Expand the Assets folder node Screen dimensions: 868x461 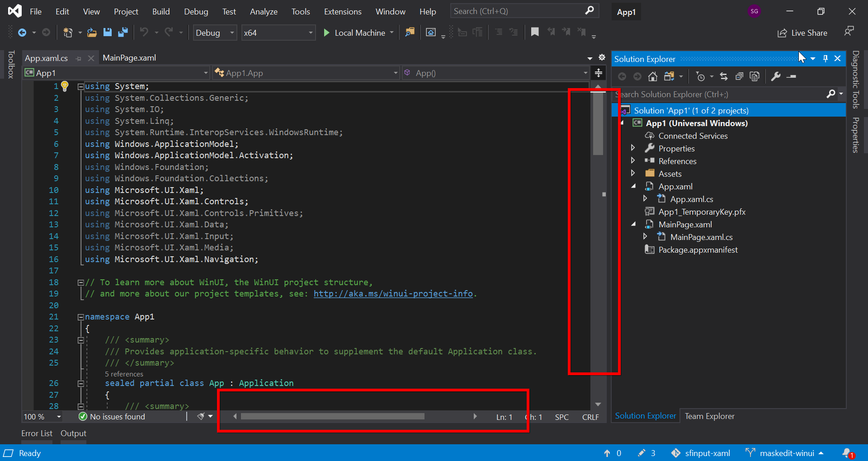click(x=633, y=173)
